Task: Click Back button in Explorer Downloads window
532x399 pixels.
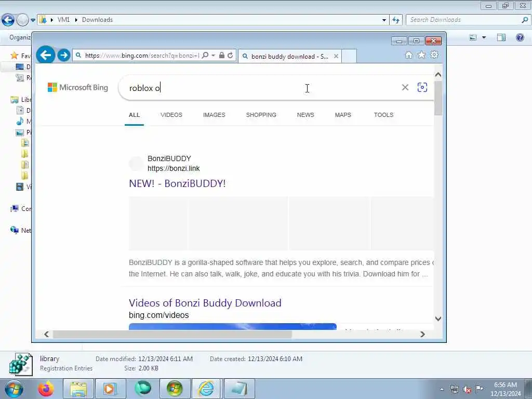Action: (8, 20)
